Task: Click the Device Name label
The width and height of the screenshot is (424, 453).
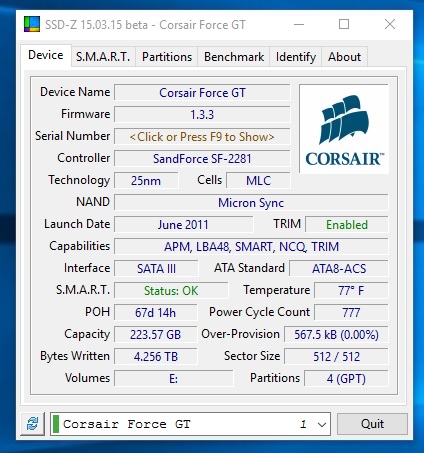Action: click(75, 92)
